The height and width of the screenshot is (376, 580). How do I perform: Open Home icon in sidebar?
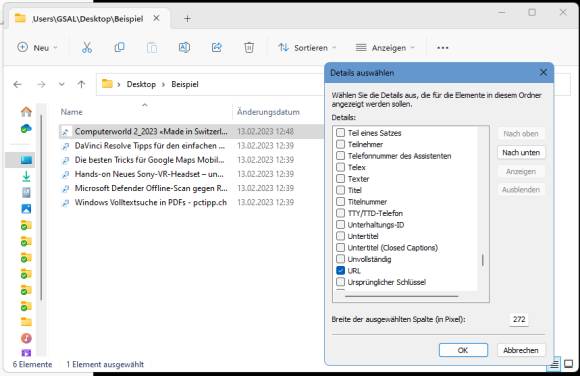26,111
